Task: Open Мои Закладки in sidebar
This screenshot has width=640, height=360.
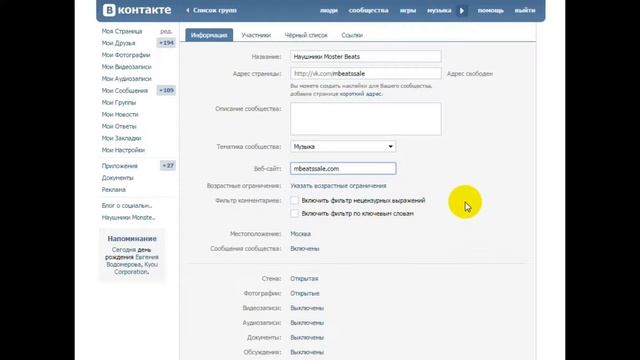Action: point(121,138)
